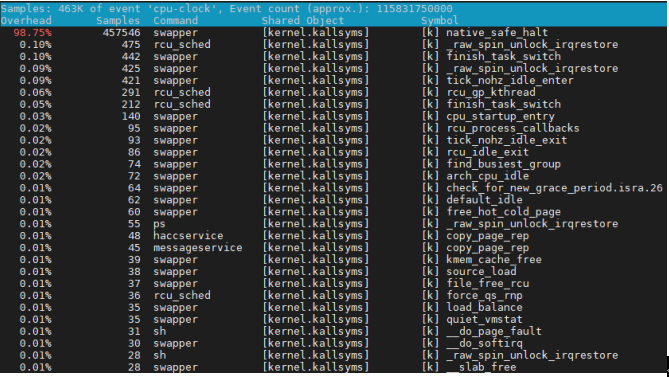
Task: Click the haccservice command entry
Action: (x=188, y=236)
